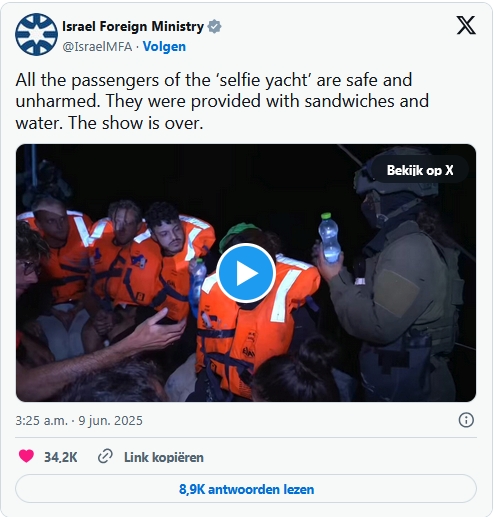This screenshot has height=517, width=494.
Task: Click the Link kopiëren text
Action: 164,457
